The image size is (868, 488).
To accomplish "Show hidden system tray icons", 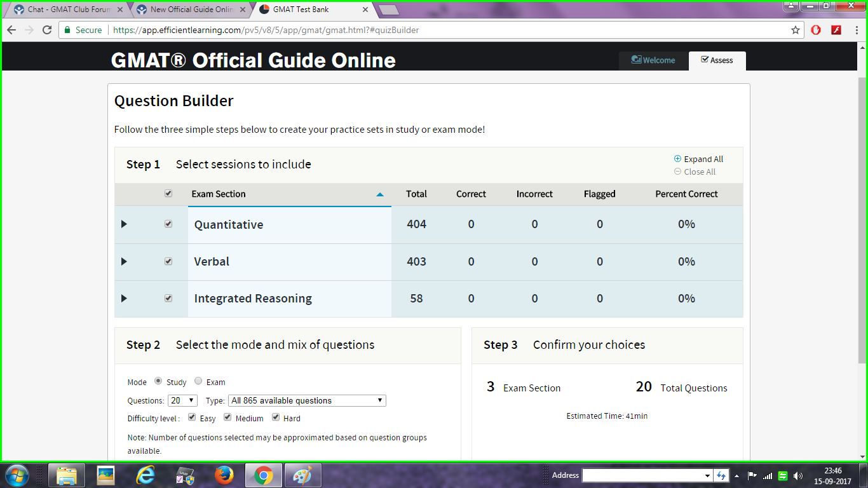I will pos(736,475).
